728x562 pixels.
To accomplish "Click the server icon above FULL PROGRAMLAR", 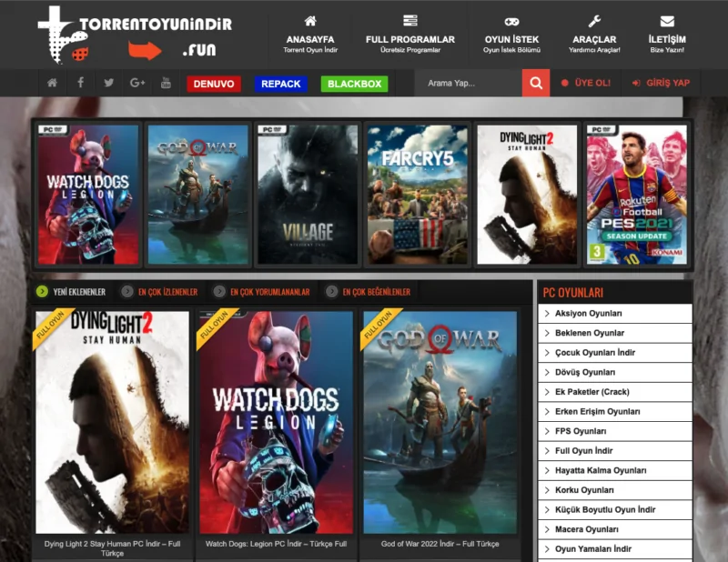I will tap(410, 20).
